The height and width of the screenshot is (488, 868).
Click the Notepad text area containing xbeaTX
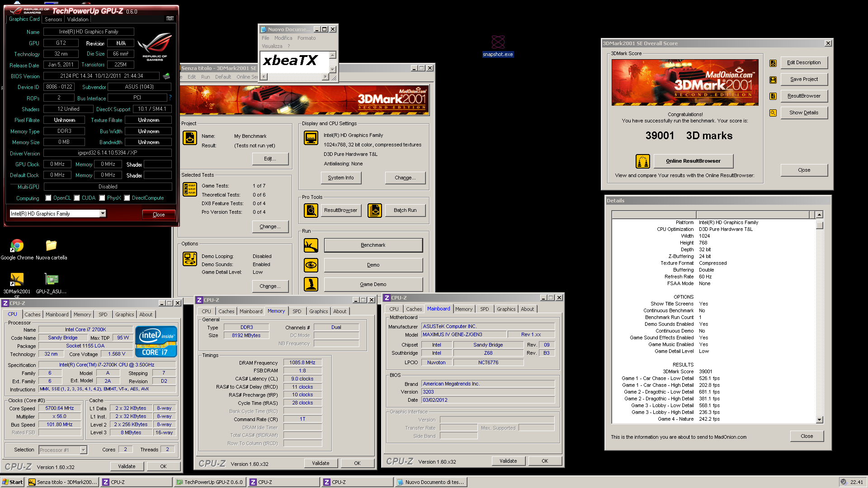(x=294, y=62)
